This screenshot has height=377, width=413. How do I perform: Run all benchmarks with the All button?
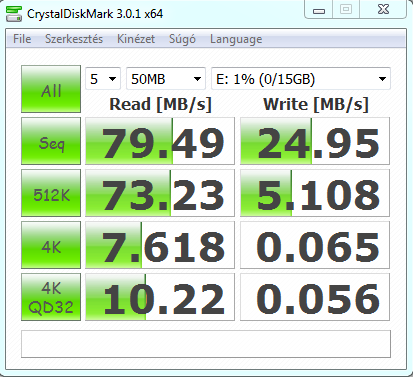(x=51, y=89)
